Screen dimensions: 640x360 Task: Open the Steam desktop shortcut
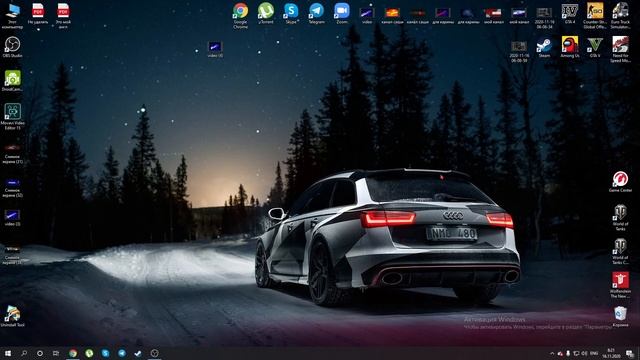[x=544, y=47]
